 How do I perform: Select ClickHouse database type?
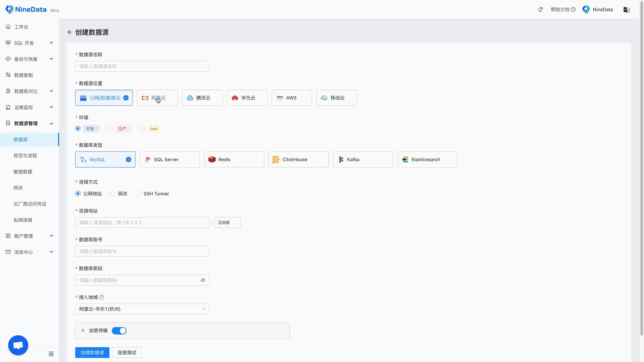299,160
